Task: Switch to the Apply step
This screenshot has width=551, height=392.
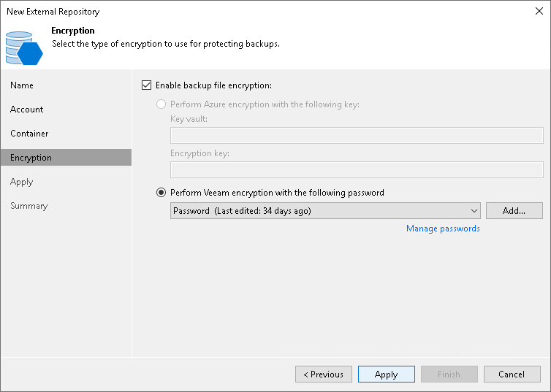Action: [x=22, y=182]
